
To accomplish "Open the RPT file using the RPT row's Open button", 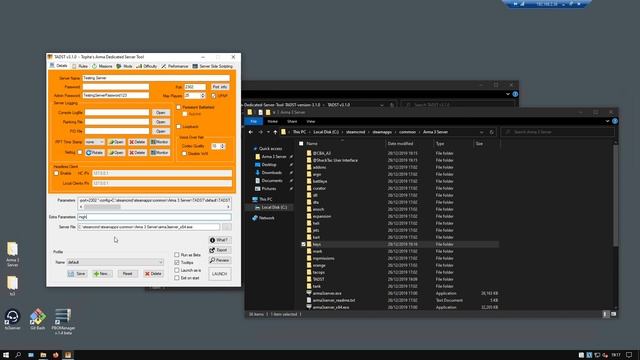I will tap(116, 142).
